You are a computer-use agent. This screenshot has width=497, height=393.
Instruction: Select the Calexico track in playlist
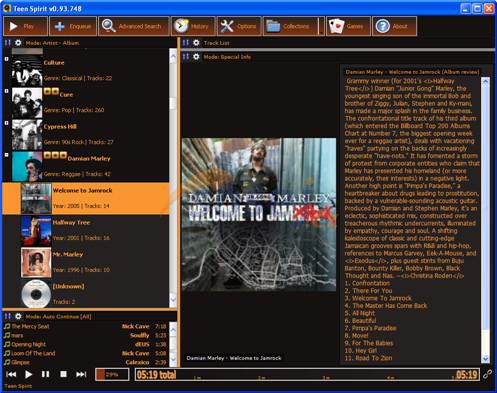(x=85, y=362)
